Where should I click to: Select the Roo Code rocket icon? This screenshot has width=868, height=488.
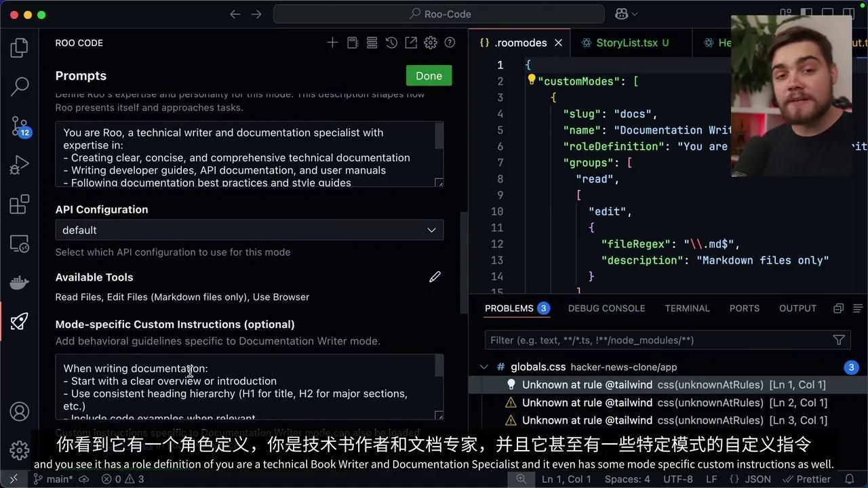click(20, 321)
